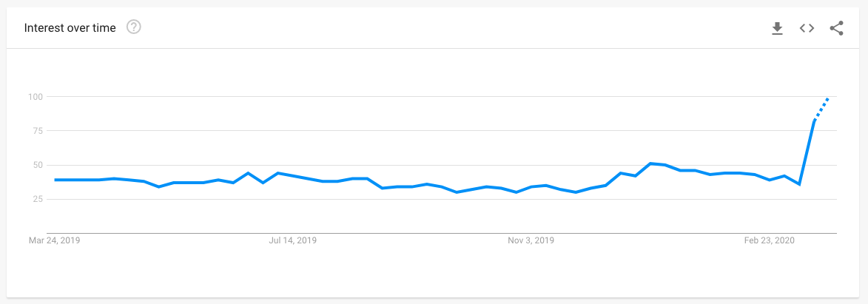Click the dotted forecast segment of the line
The image size is (868, 304).
point(821,109)
